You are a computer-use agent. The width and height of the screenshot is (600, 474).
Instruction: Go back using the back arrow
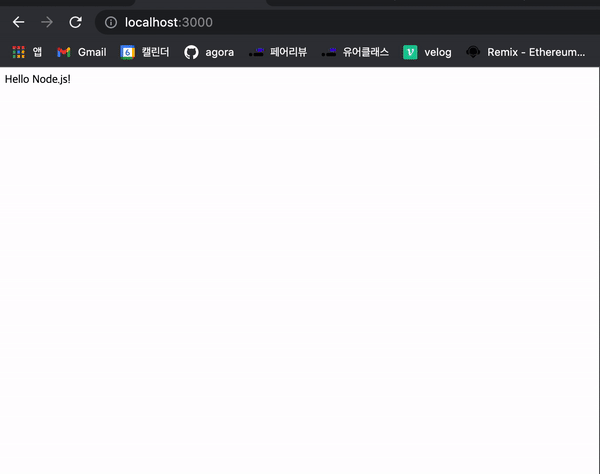[18, 22]
